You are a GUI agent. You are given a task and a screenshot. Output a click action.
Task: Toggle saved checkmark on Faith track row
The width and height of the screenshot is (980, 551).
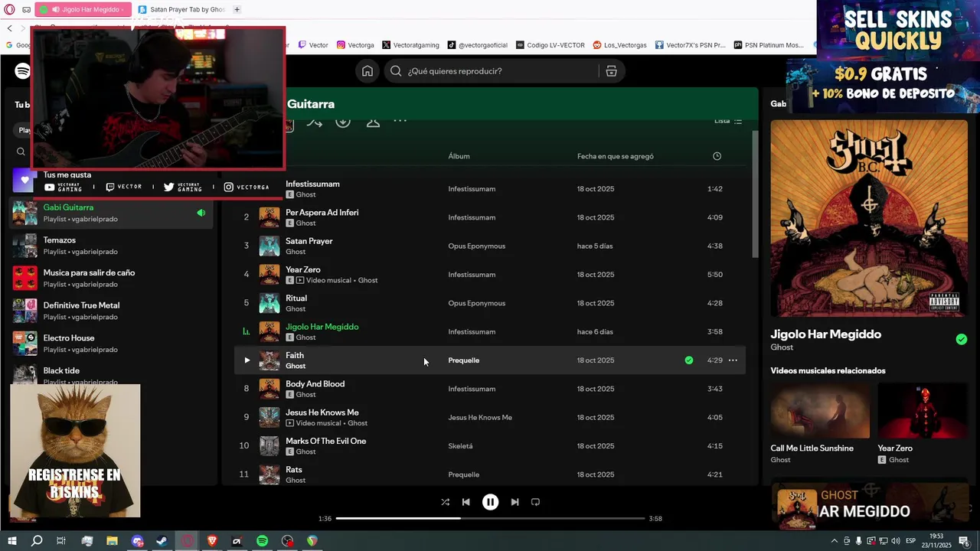pos(689,360)
